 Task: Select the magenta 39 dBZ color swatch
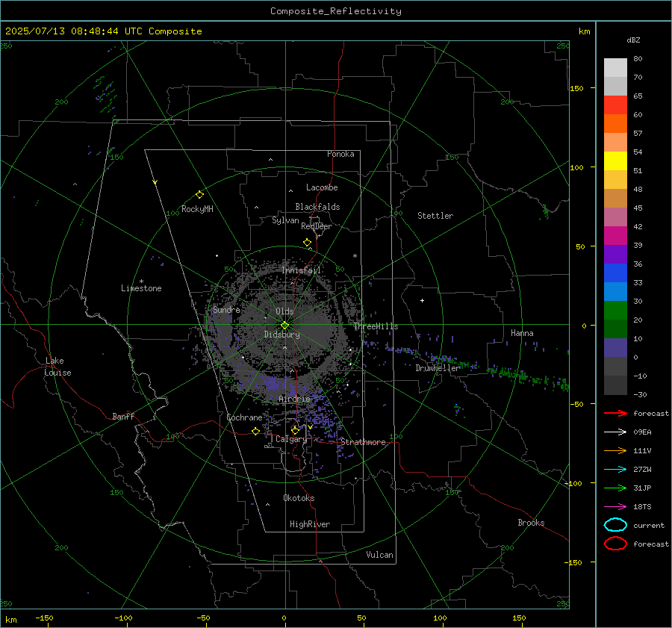[x=615, y=236]
